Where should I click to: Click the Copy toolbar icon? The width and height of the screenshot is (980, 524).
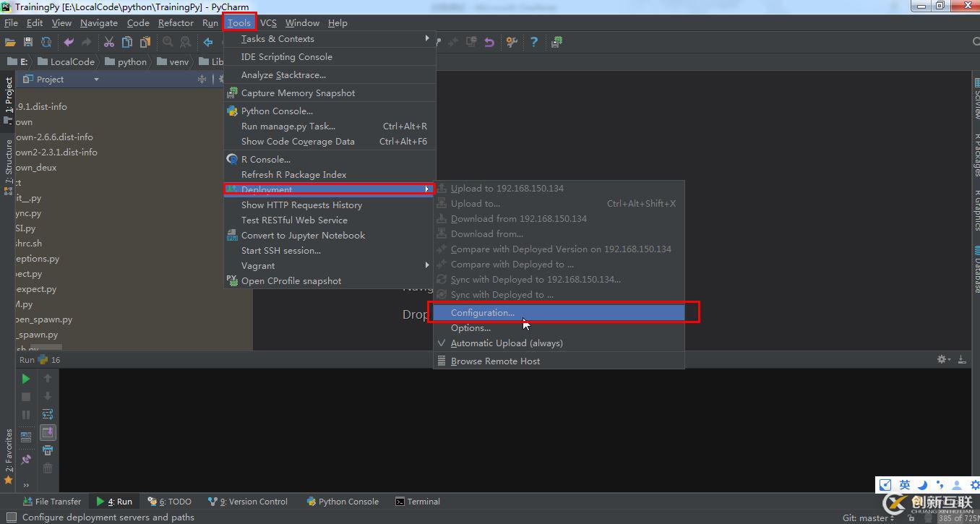point(127,43)
